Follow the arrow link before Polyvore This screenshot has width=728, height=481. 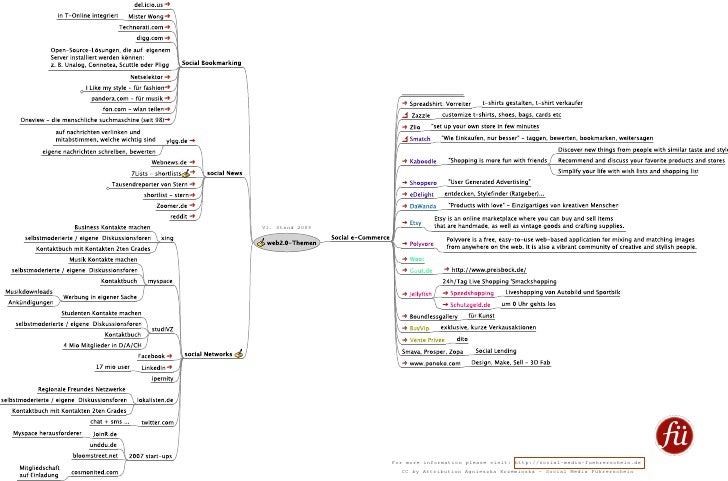(404, 243)
